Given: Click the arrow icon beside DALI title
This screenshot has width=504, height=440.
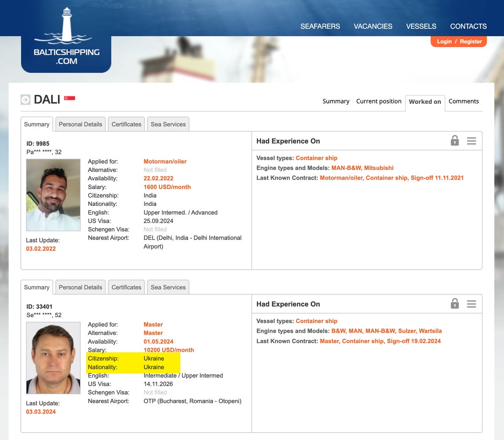Looking at the screenshot, I should [x=25, y=100].
